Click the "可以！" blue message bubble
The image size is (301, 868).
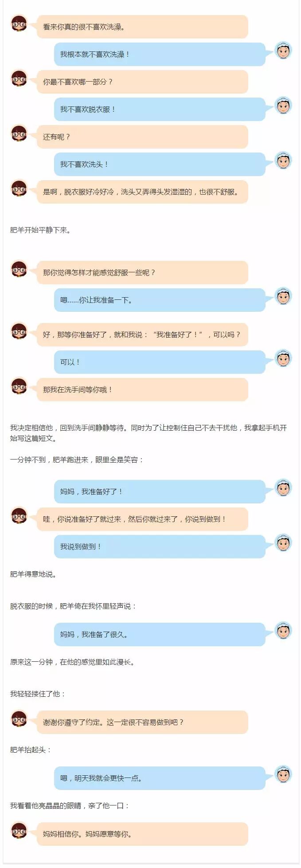coord(160,362)
